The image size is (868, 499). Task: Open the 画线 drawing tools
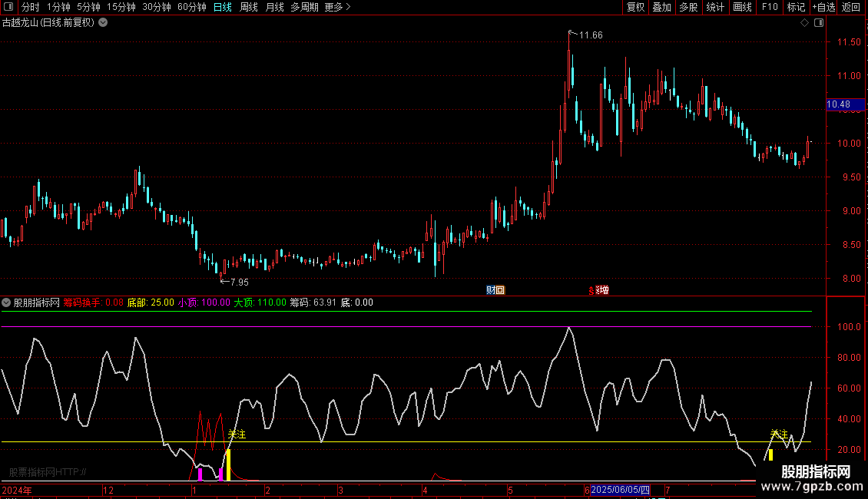[742, 7]
